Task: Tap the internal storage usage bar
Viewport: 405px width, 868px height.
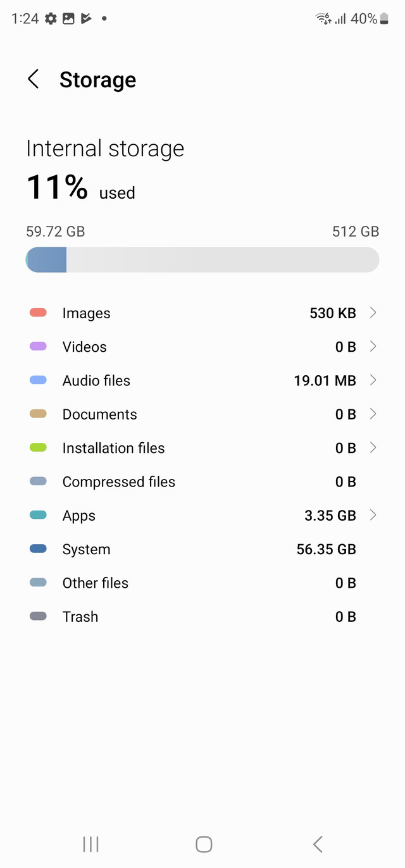Action: pos(202,260)
